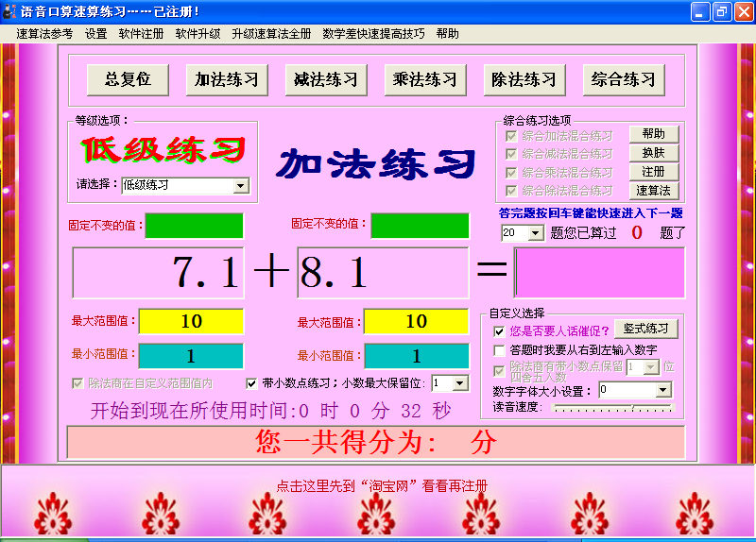Image resolution: width=756 pixels, height=542 pixels.
Task: Click the 竖式练习 button
Action: 646,329
